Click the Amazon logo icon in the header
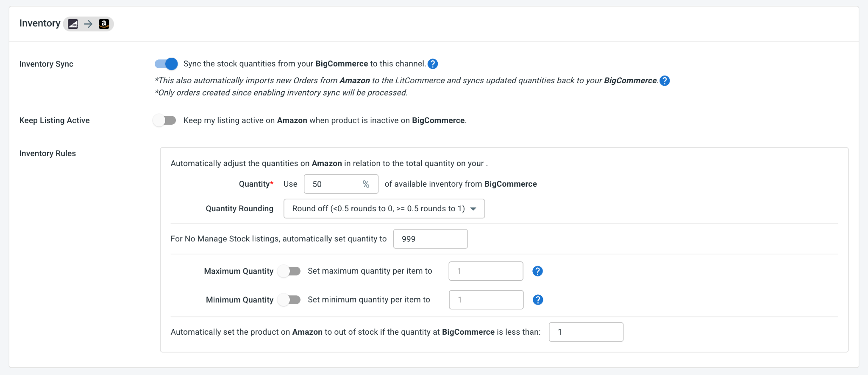Image resolution: width=868 pixels, height=375 pixels. [x=104, y=24]
